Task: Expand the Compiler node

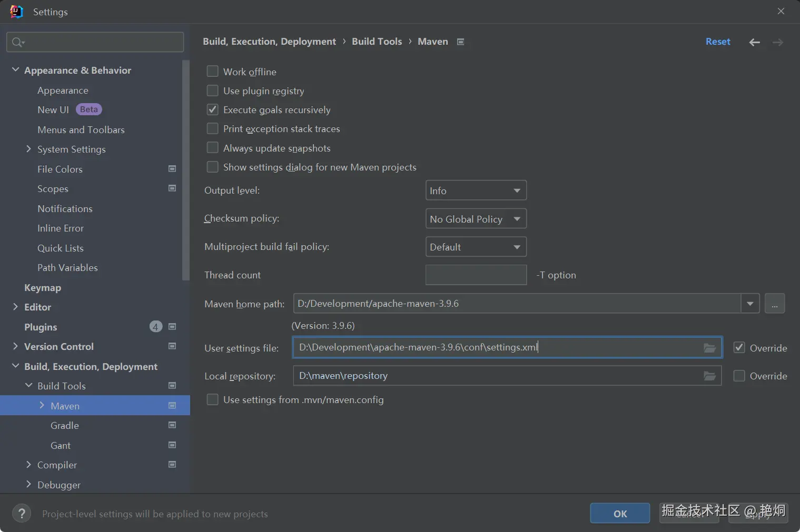Action: tap(28, 465)
